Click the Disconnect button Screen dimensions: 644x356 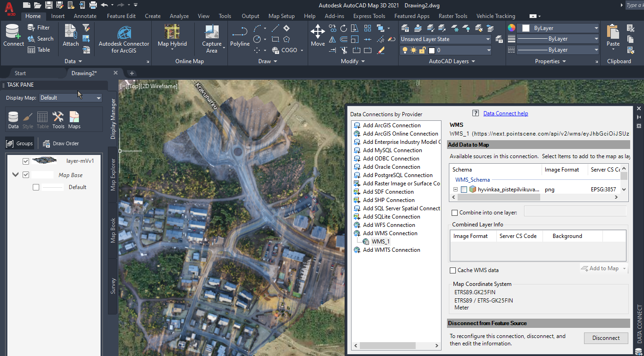click(x=606, y=338)
